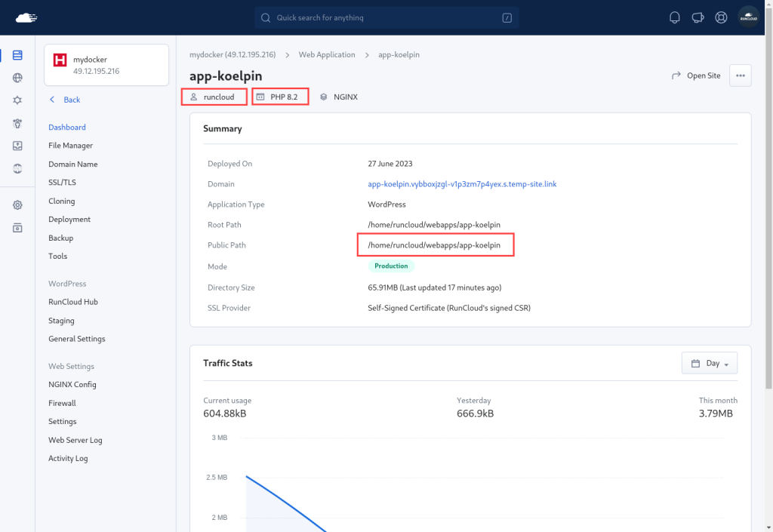Click the NGINX stack icon
This screenshot has width=773, height=532.
pos(323,97)
